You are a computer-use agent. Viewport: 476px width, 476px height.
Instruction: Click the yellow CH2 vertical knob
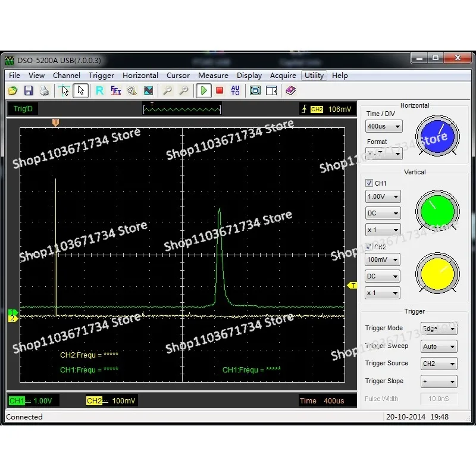437,273
